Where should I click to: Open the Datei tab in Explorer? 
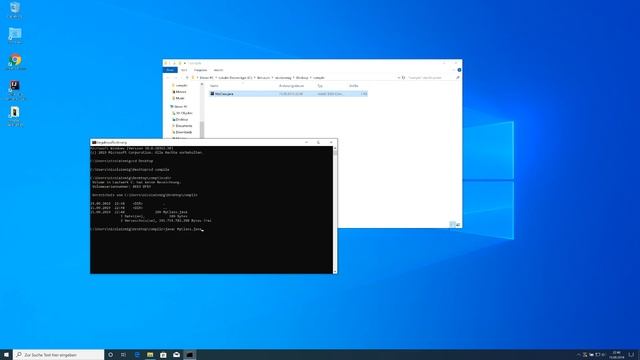(x=170, y=70)
